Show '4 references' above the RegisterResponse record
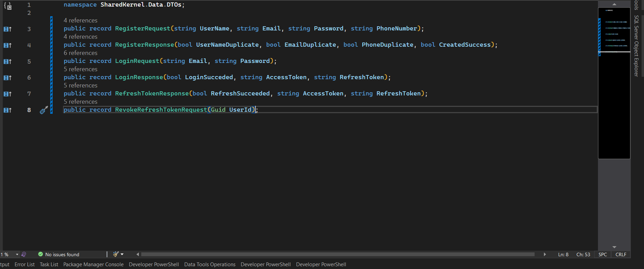The width and height of the screenshot is (644, 269). point(81,37)
